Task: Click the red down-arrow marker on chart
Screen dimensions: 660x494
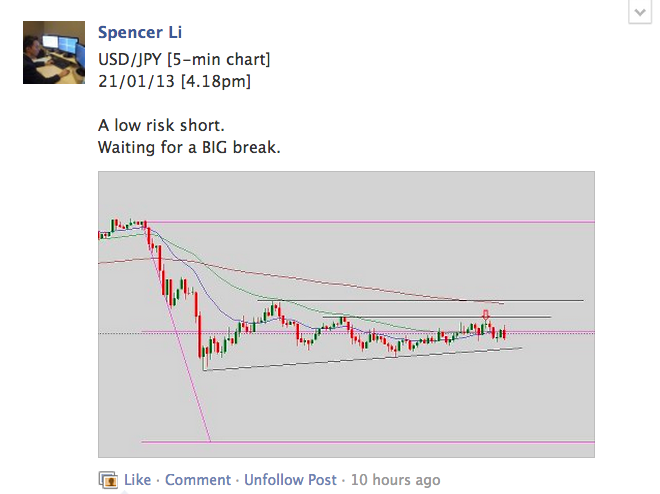Action: [x=486, y=315]
